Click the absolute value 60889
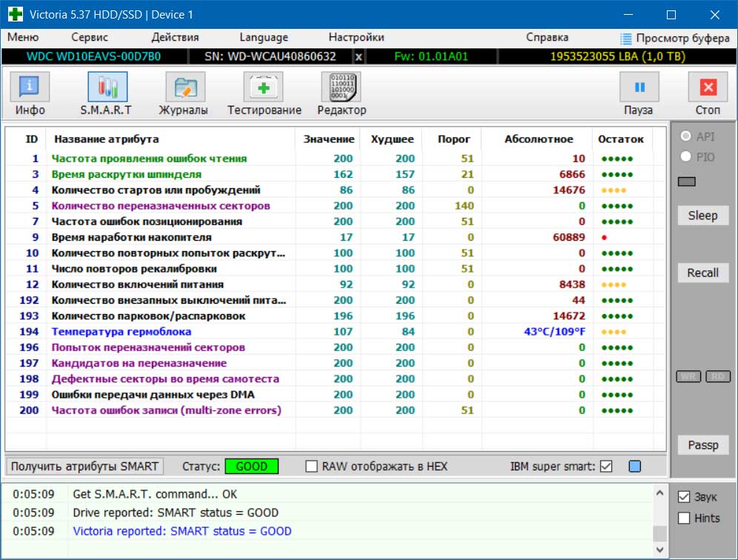The width and height of the screenshot is (738, 560). pos(568,237)
